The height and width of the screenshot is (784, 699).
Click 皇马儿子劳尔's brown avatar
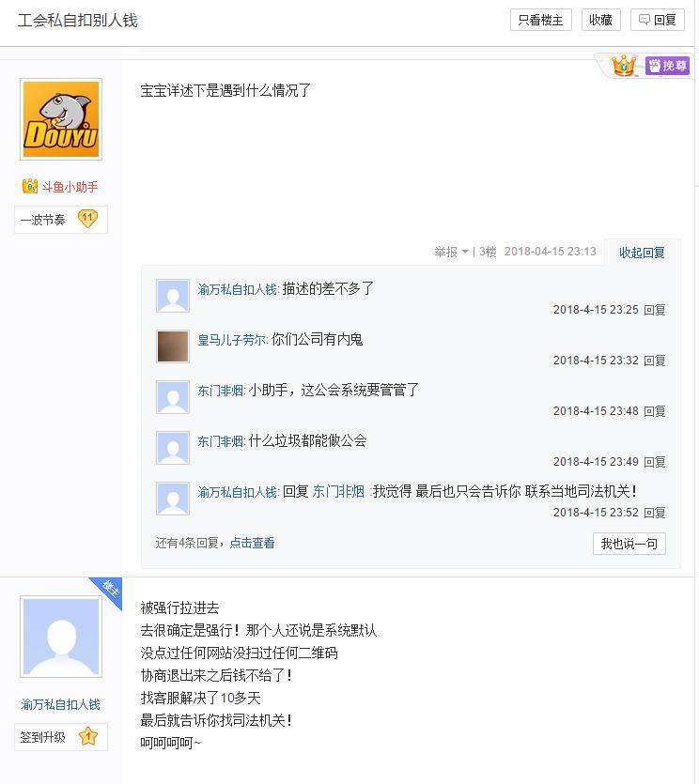tap(172, 346)
